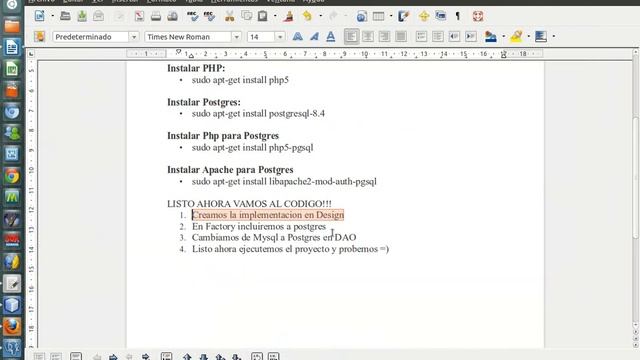Expand the Times New Roman font list

[236, 37]
